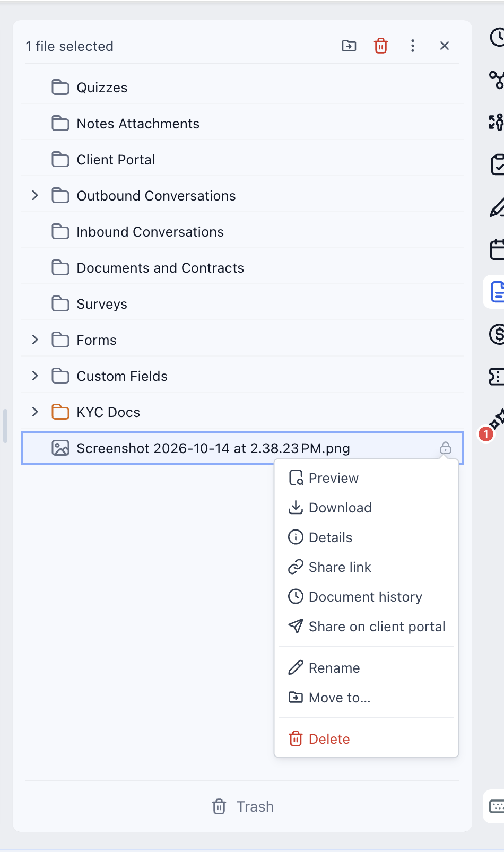Open the dollar billing icon in sidebar

(497, 334)
